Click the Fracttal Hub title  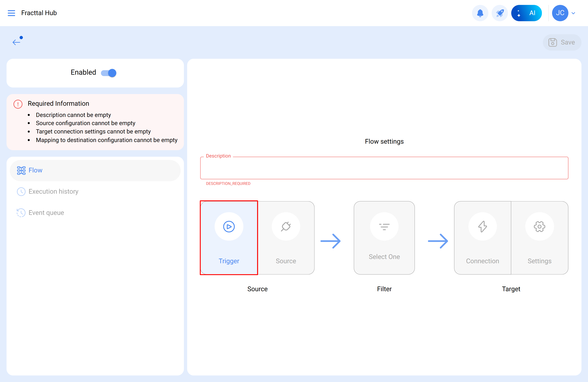[x=39, y=13]
